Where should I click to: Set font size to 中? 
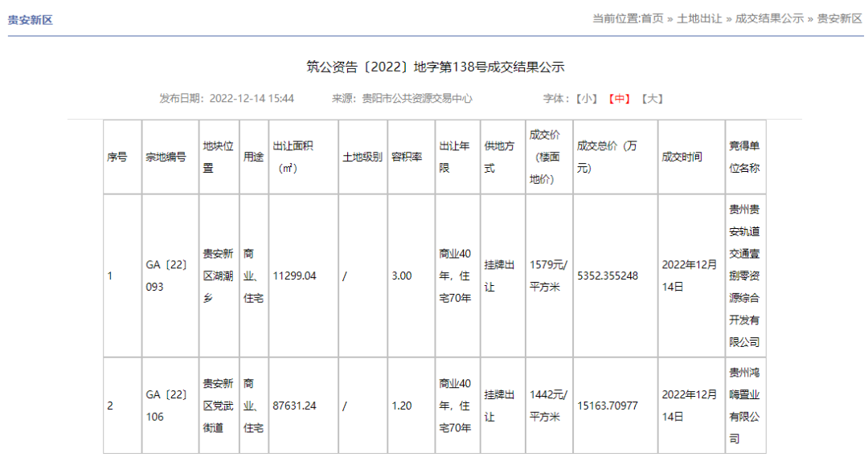(x=620, y=99)
